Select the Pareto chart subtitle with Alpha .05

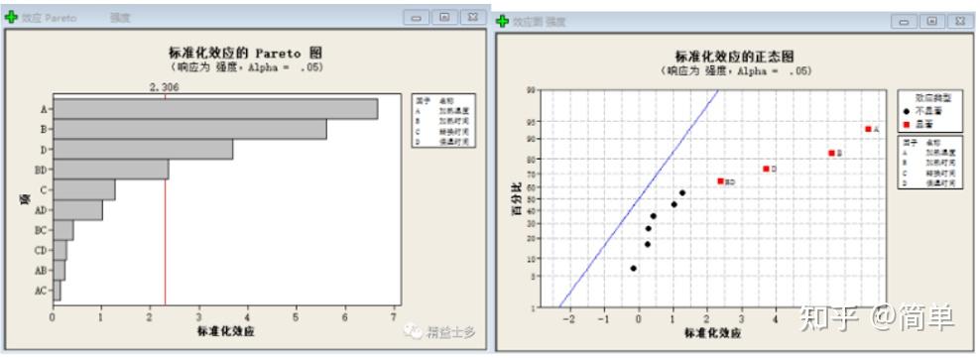click(247, 67)
